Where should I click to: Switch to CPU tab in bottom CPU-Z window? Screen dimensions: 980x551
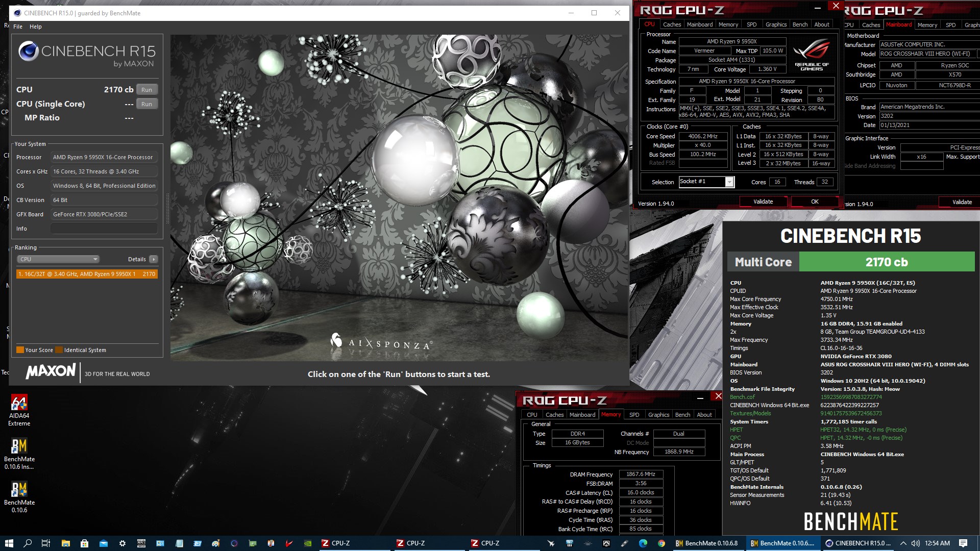[x=532, y=415]
